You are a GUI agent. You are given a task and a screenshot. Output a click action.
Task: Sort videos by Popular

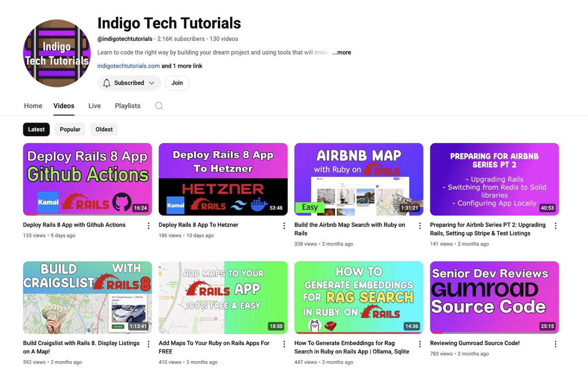(x=70, y=129)
